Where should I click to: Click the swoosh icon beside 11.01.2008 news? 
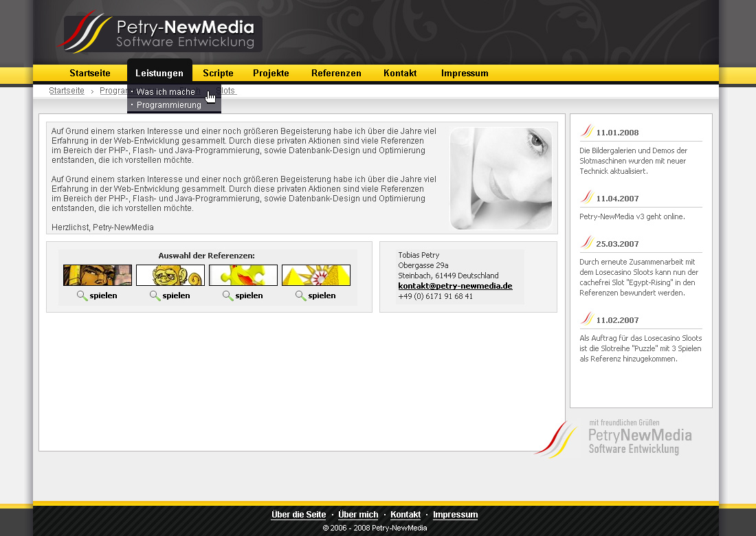(x=586, y=131)
